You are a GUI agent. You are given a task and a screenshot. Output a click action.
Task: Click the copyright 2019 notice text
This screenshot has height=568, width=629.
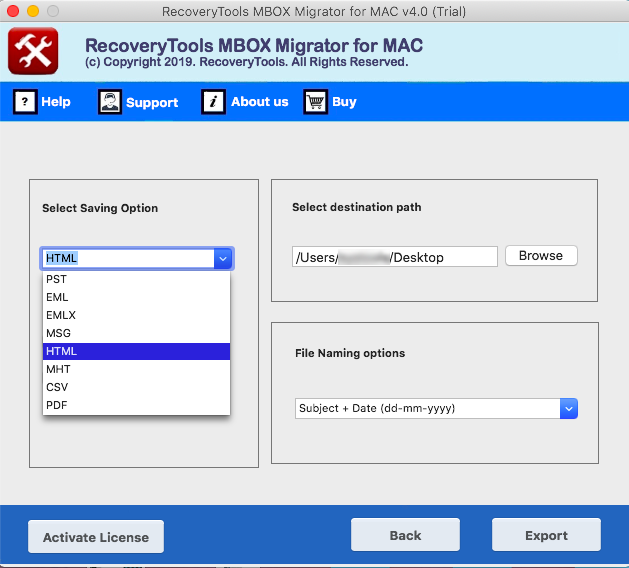247,62
